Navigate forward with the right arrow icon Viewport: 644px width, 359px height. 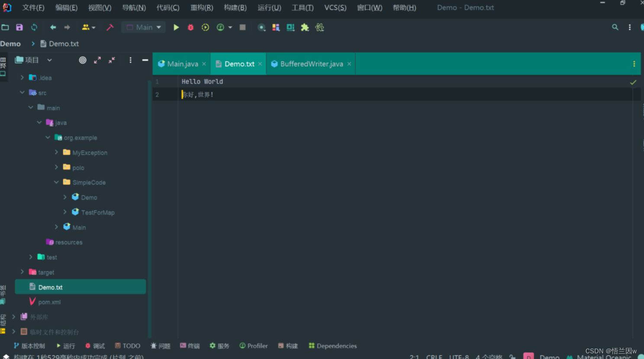point(67,27)
